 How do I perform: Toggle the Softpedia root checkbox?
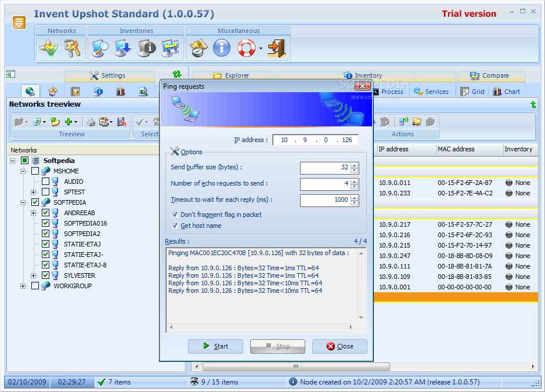click(x=24, y=161)
